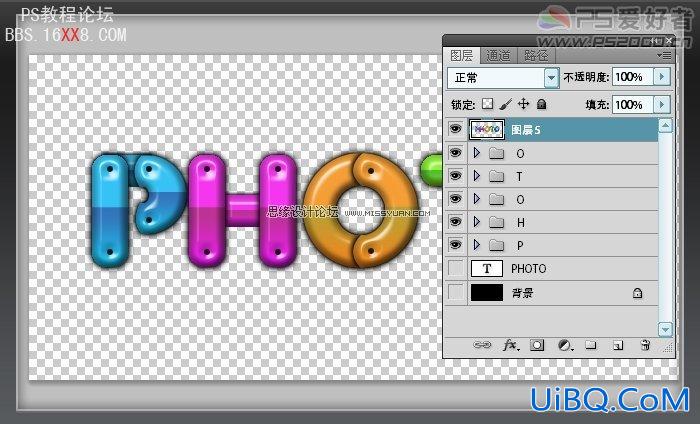Select the T text thumbnail of PHOTO layer

[487, 269]
